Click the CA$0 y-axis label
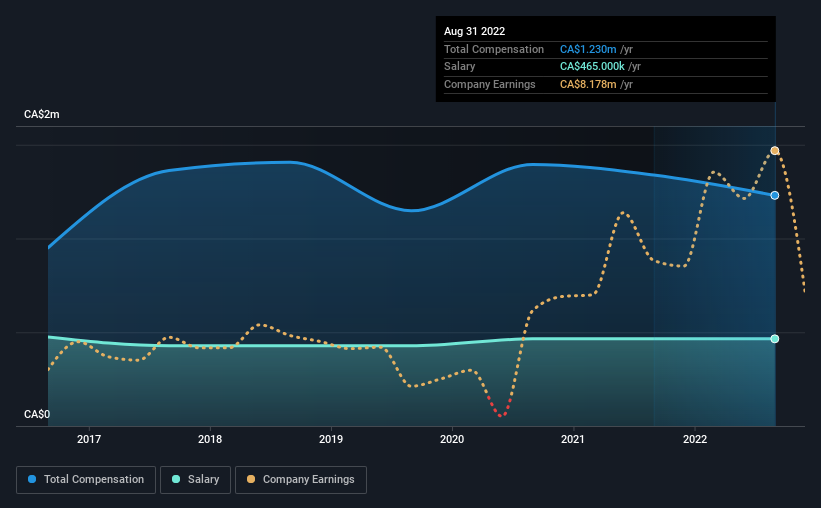 (37, 414)
